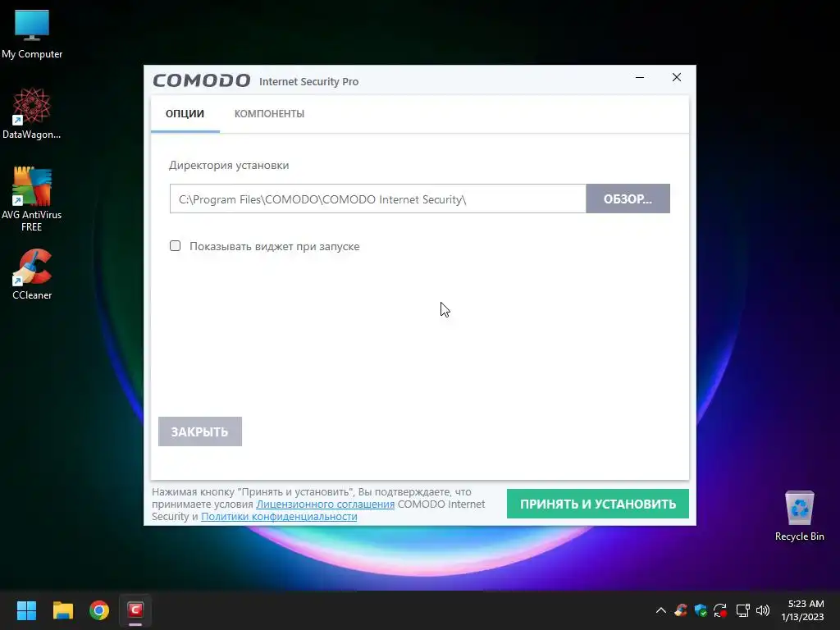840x630 pixels.
Task: Launch AVG AntiVirus FREE shortcut
Action: pyautogui.click(x=32, y=199)
